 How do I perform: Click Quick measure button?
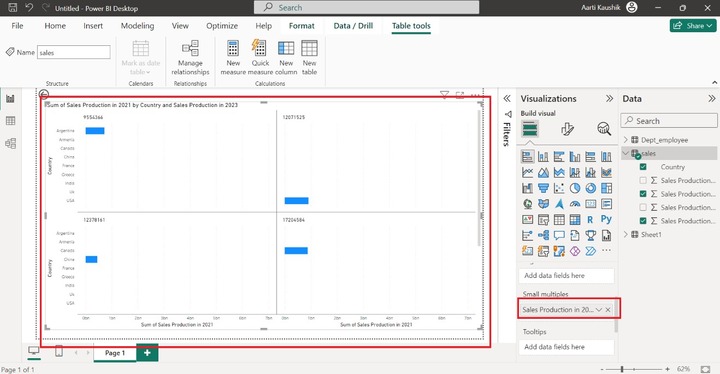[260, 57]
